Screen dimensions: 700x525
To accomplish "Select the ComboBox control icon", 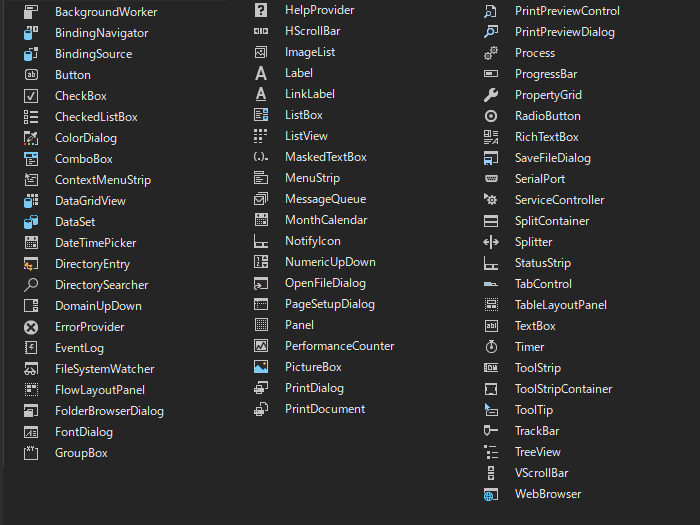I will click(31, 159).
